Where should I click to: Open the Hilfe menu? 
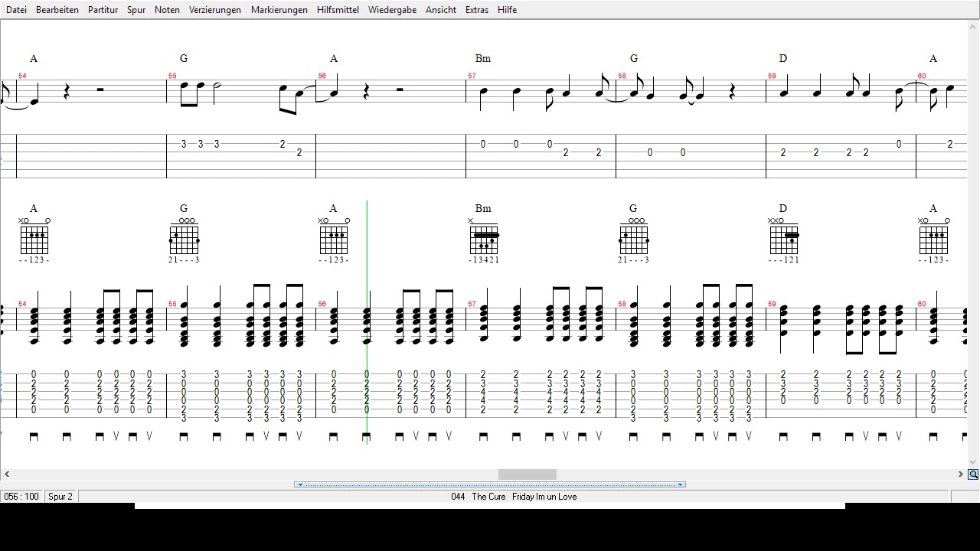pos(507,10)
